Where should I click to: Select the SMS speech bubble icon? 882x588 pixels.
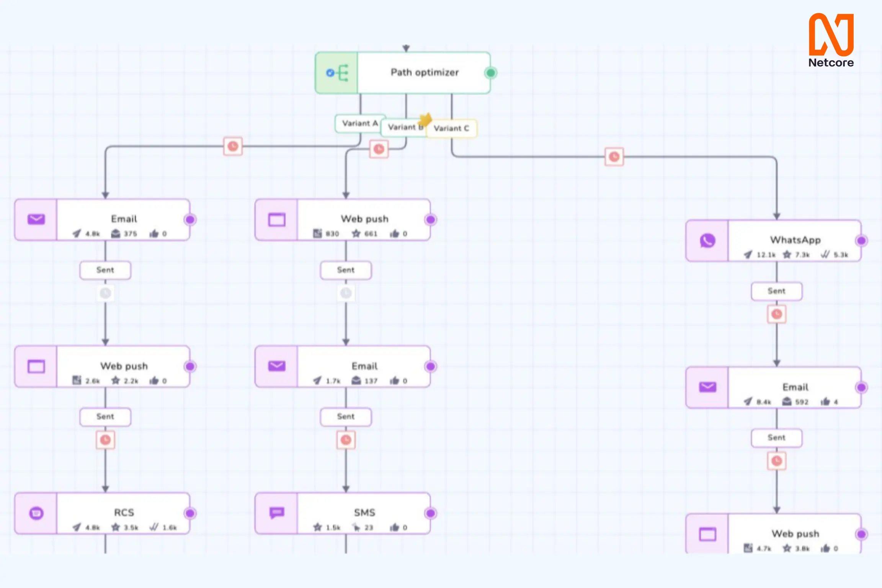pyautogui.click(x=277, y=513)
